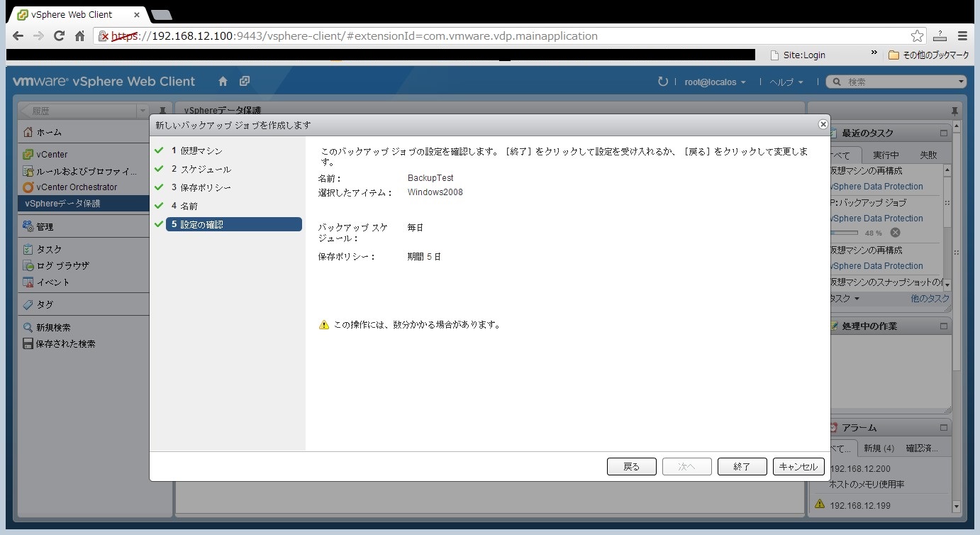Click BackupTest name value
Viewport: 980px width, 535px height.
pos(430,178)
